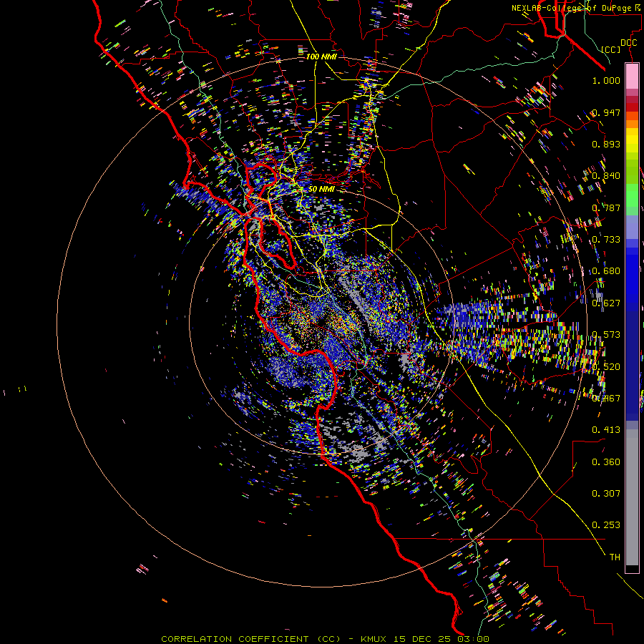Click the KMUX station identifier
Viewport: 644px width, 644px height.
(x=374, y=639)
